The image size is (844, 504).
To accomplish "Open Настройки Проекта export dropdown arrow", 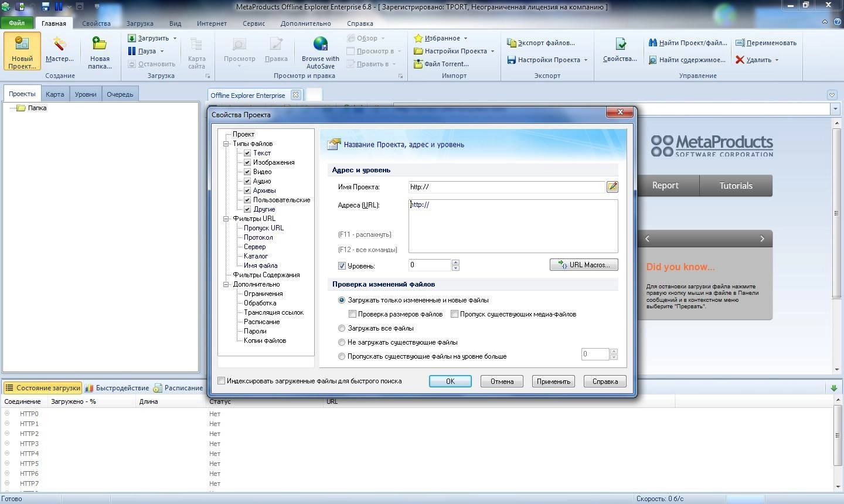I will tap(586, 60).
